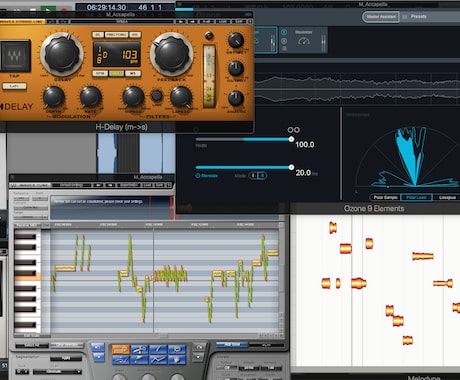Select Stereoize Mode I
The height and width of the screenshot is (380, 460).
pos(253,176)
